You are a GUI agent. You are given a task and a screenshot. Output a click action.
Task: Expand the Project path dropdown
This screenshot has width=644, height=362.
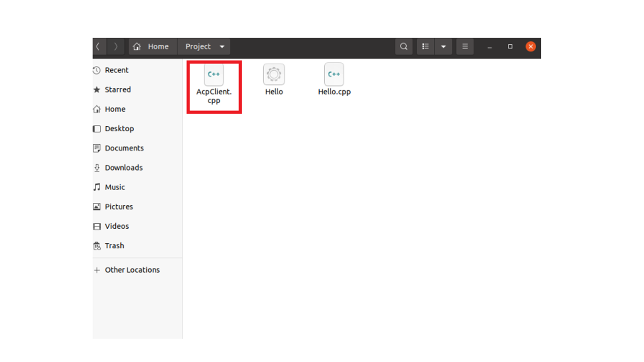click(x=222, y=47)
